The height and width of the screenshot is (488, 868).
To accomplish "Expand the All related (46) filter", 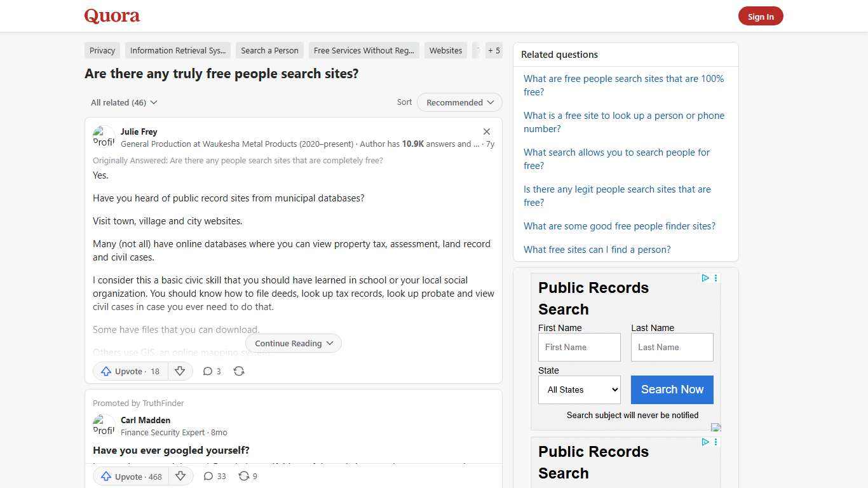I will (123, 102).
